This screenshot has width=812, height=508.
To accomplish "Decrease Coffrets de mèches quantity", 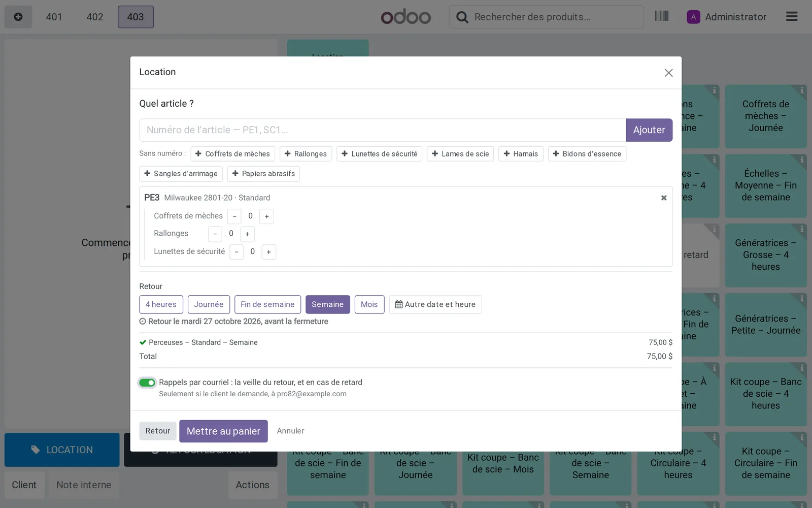I will [x=234, y=216].
